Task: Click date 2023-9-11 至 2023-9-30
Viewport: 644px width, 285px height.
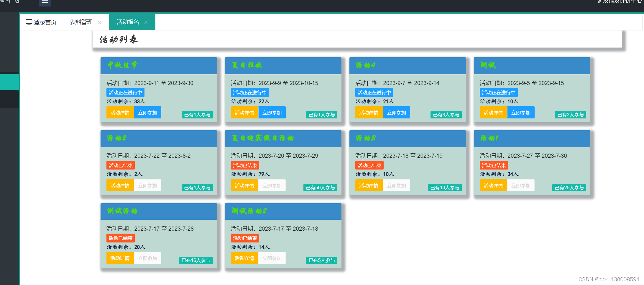Action: (164, 83)
